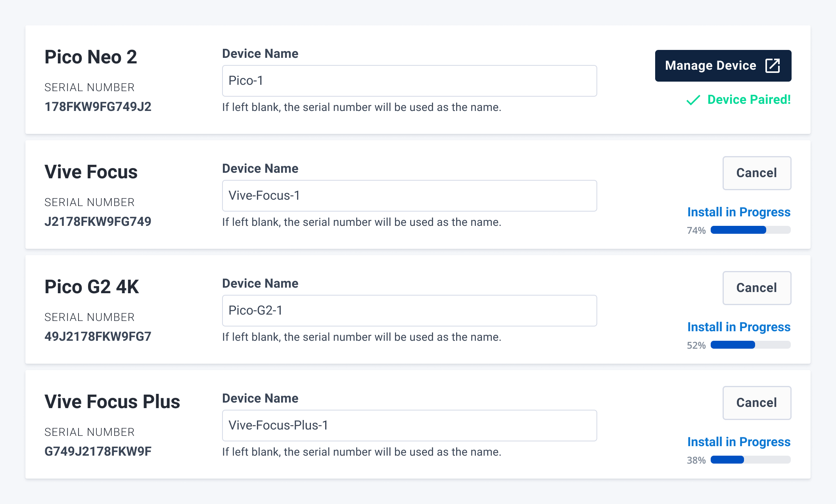Click the green Device Paired checkmark icon

tap(693, 100)
